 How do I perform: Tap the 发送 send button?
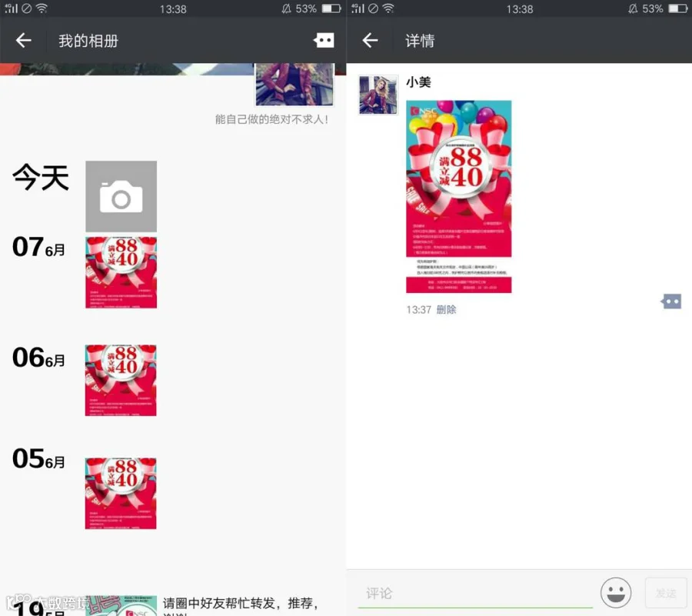click(x=666, y=593)
